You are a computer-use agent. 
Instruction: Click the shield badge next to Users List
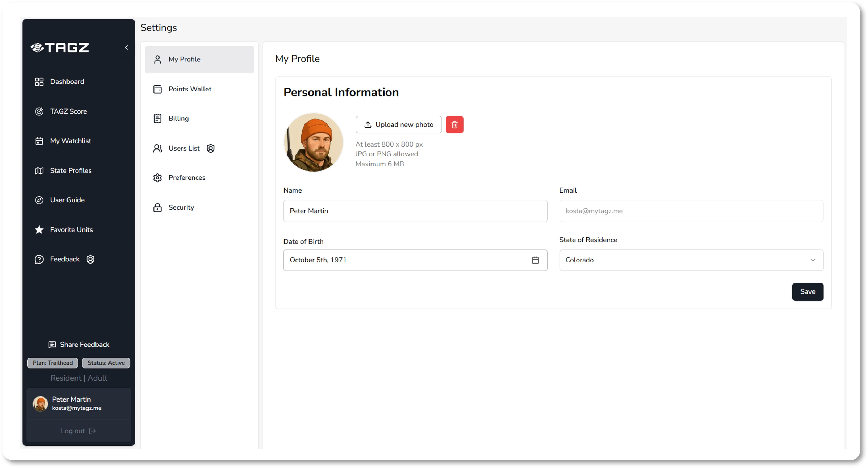point(211,148)
